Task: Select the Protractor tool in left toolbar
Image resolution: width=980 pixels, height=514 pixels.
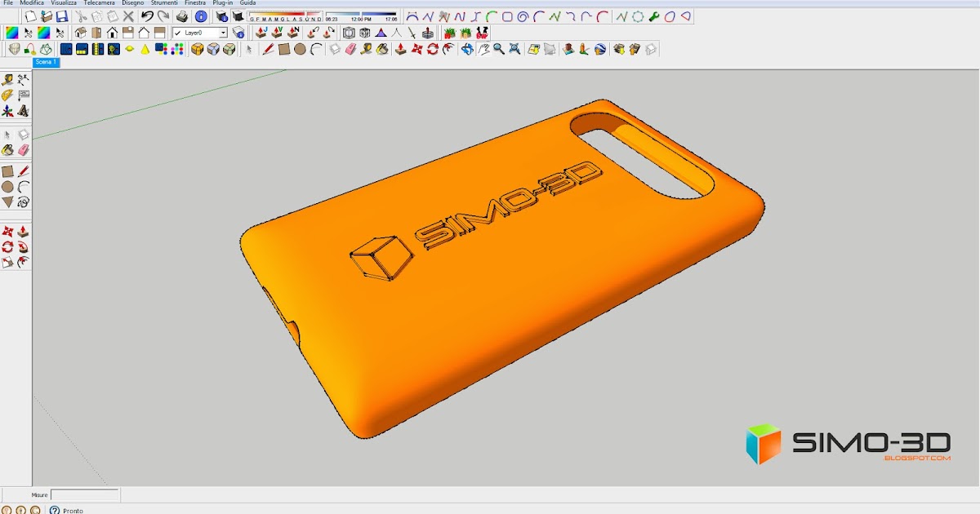Action: pos(7,95)
